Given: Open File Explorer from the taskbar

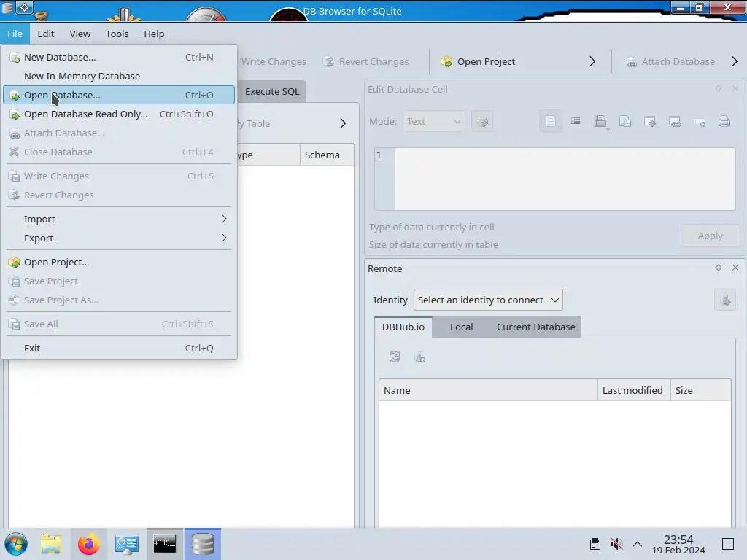Looking at the screenshot, I should pyautogui.click(x=51, y=544).
